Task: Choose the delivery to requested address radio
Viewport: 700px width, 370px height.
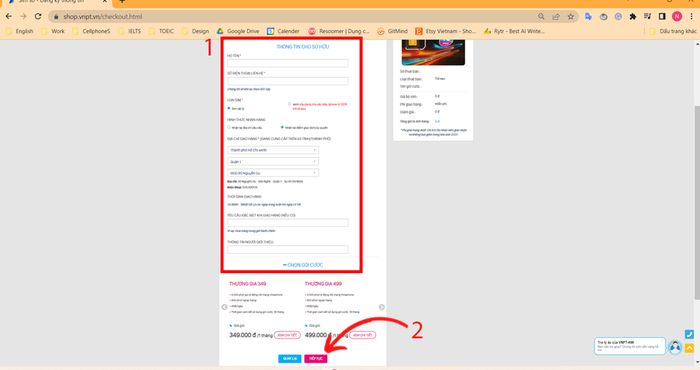Action: pos(229,127)
